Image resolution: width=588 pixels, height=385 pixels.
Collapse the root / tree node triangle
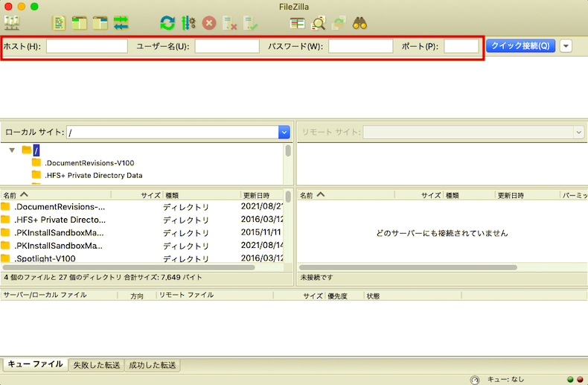pos(12,150)
